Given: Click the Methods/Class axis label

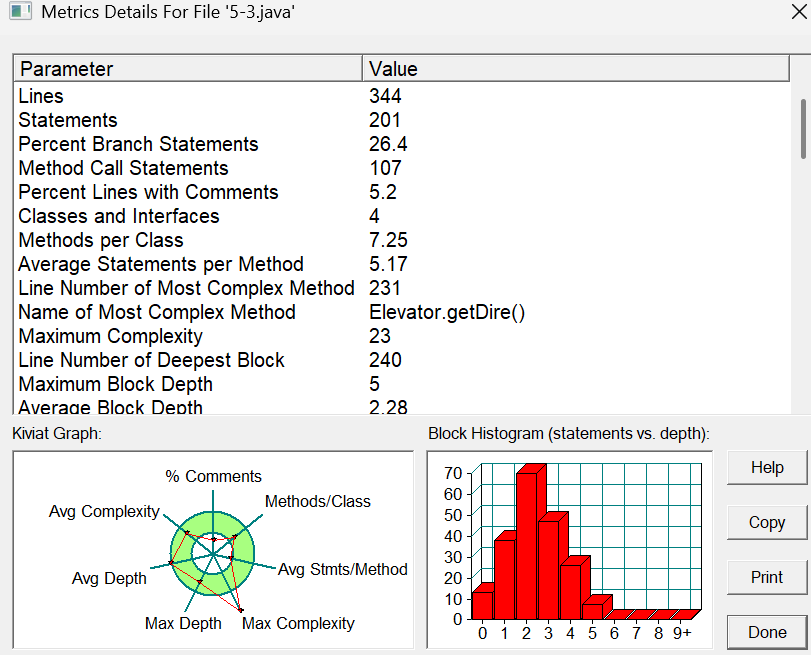Looking at the screenshot, I should pyautogui.click(x=318, y=501).
